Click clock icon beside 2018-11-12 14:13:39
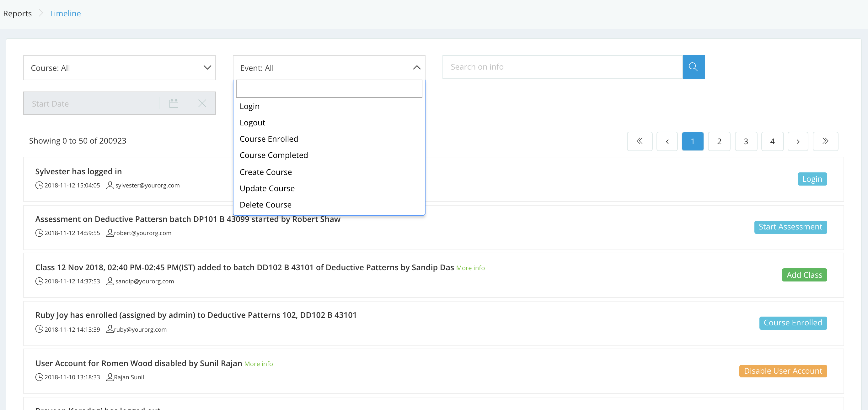Image resolution: width=868 pixels, height=410 pixels. (40, 329)
